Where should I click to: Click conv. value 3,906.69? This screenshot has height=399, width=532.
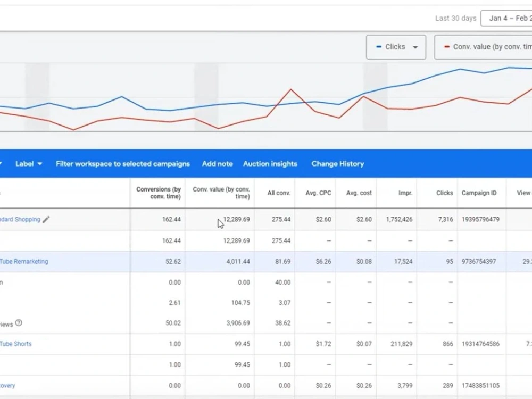point(238,323)
